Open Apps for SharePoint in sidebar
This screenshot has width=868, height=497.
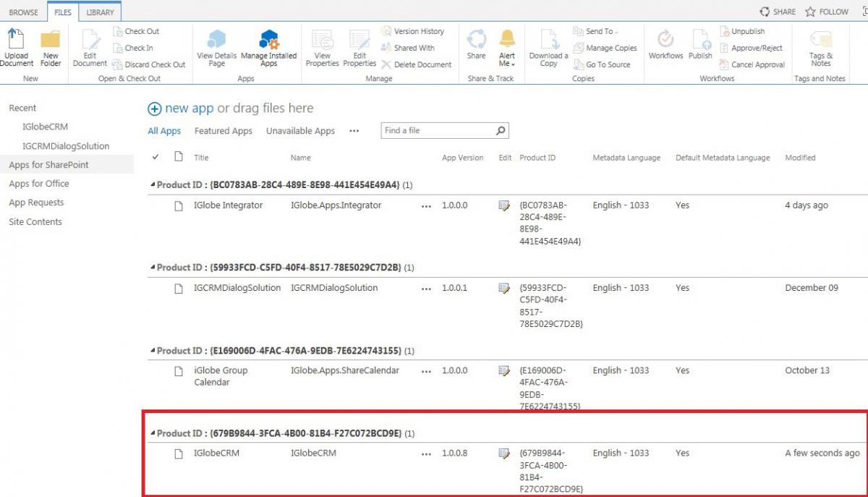pyautogui.click(x=48, y=165)
